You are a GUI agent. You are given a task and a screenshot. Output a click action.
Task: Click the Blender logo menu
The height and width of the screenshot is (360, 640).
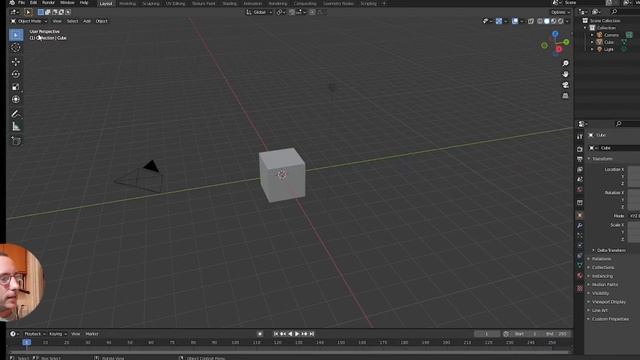12,3
